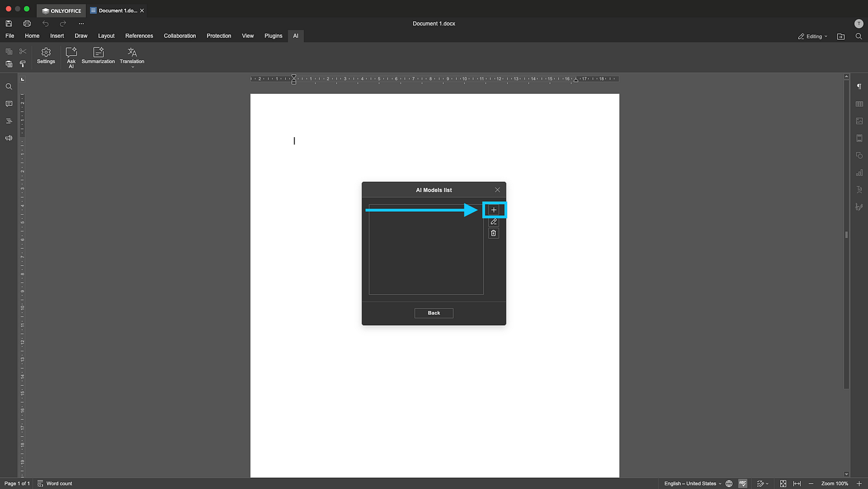The image size is (868, 489).
Task: Select the AI tab
Action: [296, 36]
